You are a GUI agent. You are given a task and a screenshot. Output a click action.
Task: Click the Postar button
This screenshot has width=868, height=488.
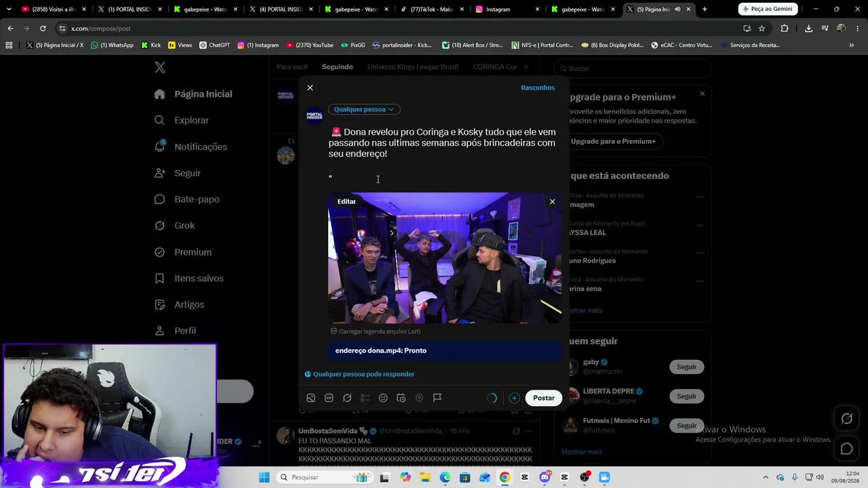click(544, 398)
